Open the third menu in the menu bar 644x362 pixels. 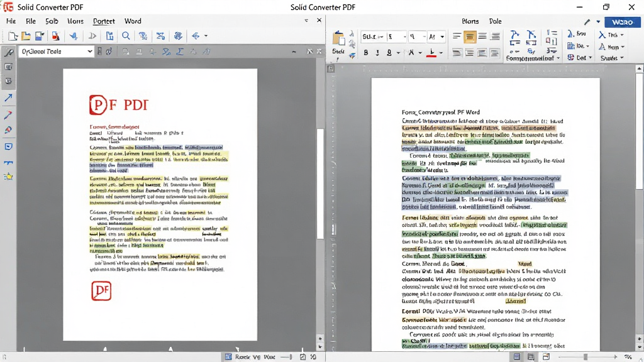52,21
